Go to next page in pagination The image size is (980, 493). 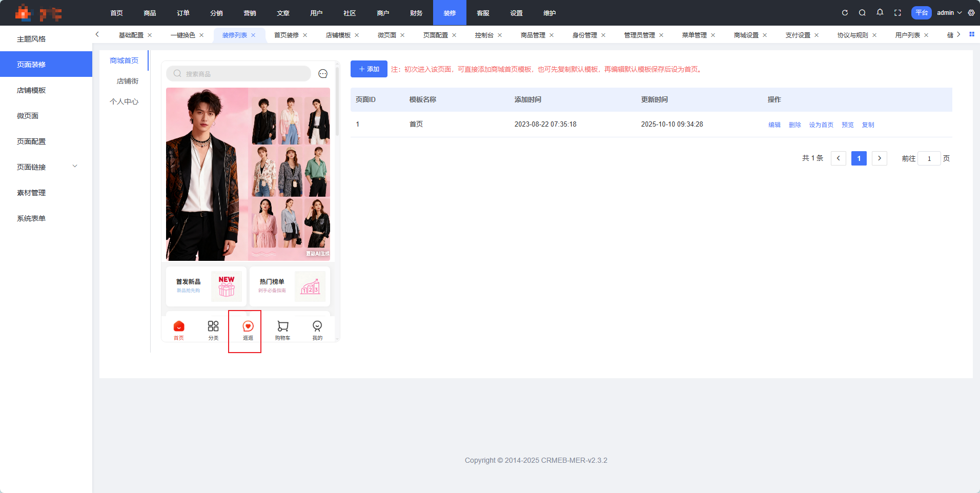[x=880, y=158]
